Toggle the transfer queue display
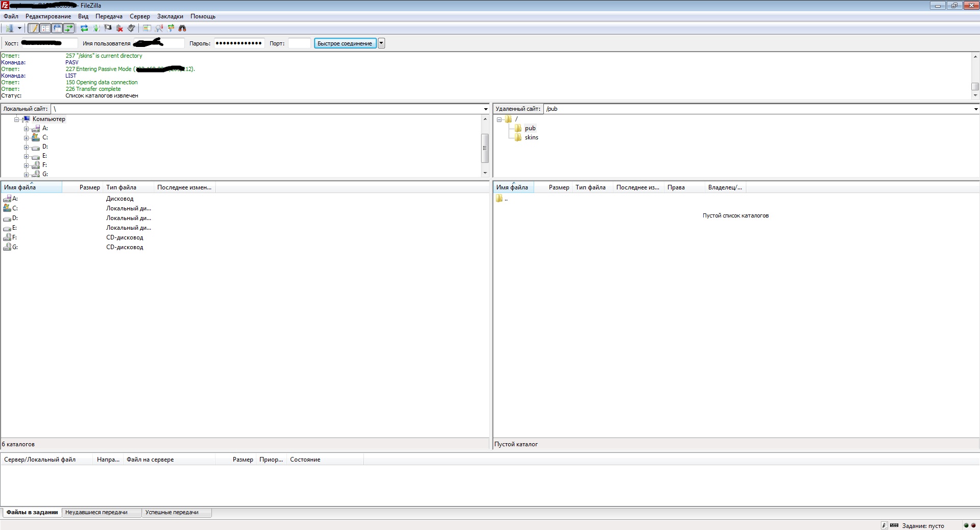The width and height of the screenshot is (980, 530). point(69,29)
